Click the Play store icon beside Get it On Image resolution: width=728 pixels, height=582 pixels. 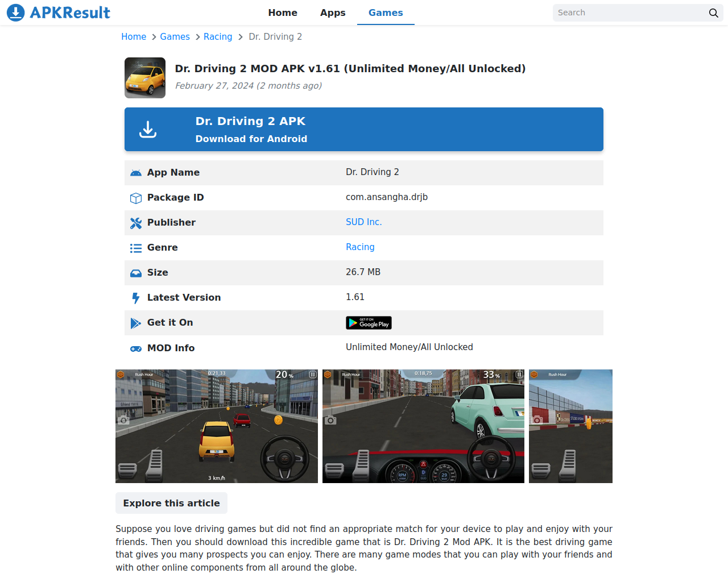click(136, 323)
